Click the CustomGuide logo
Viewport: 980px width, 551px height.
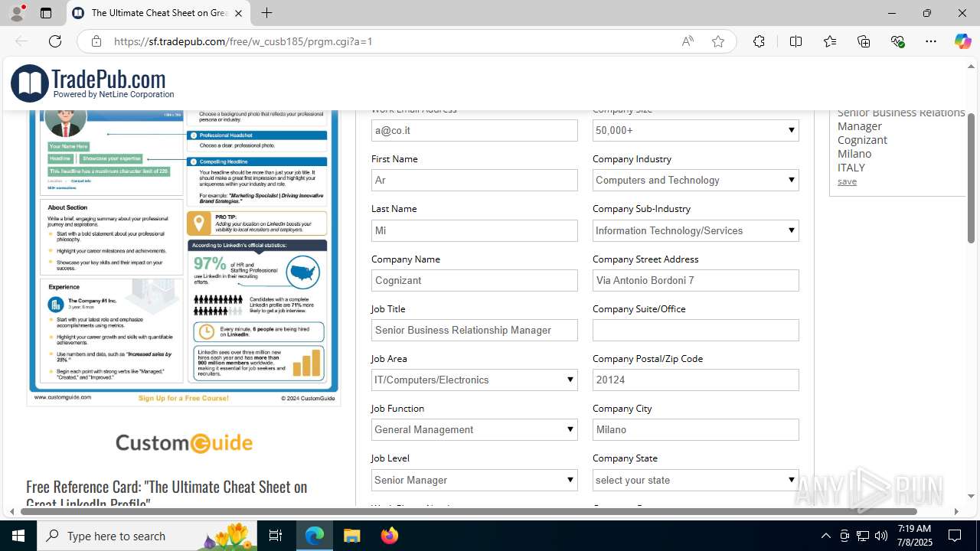click(x=184, y=442)
